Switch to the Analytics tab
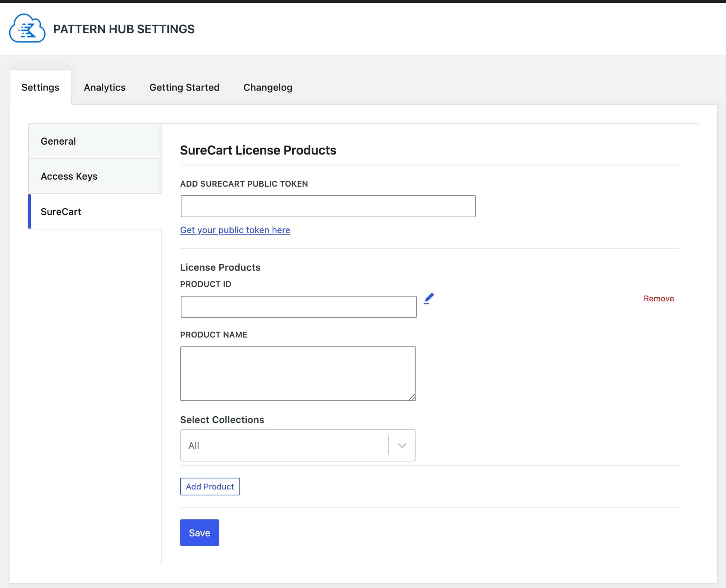This screenshot has height=588, width=726. (x=105, y=87)
